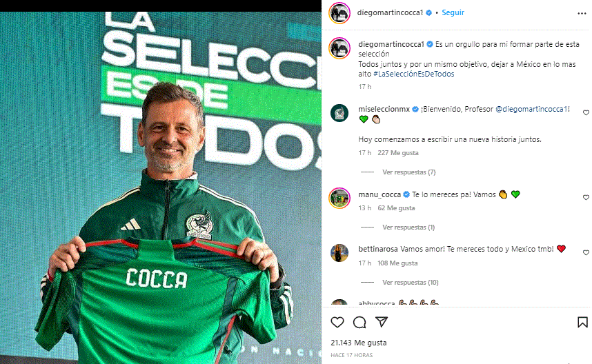View the 21.143 Me gusta likes list

click(x=359, y=343)
